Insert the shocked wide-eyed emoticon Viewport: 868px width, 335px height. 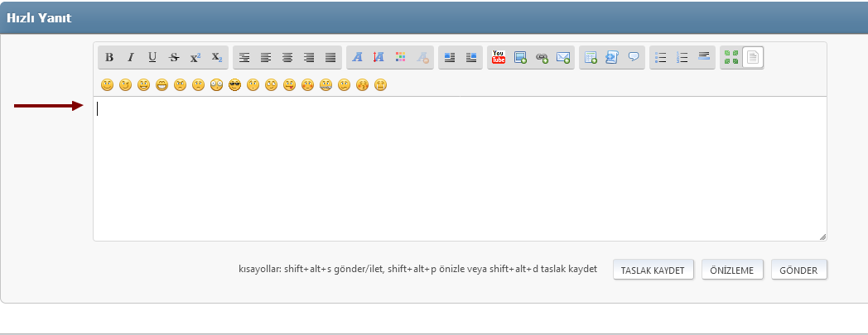[x=216, y=85]
